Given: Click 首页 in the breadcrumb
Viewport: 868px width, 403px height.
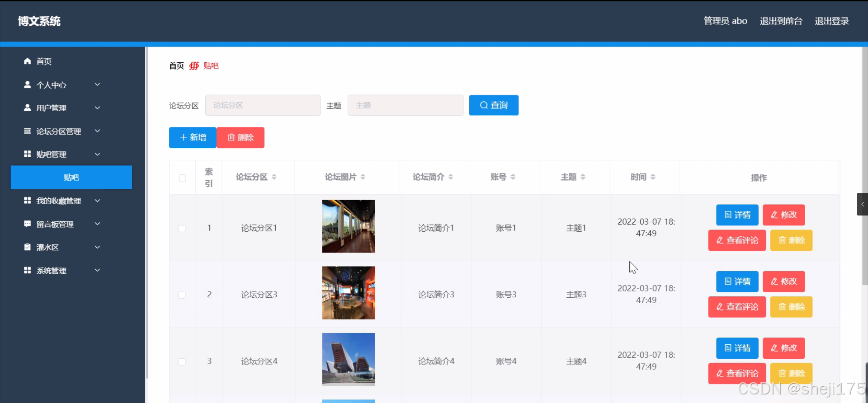Looking at the screenshot, I should point(176,66).
